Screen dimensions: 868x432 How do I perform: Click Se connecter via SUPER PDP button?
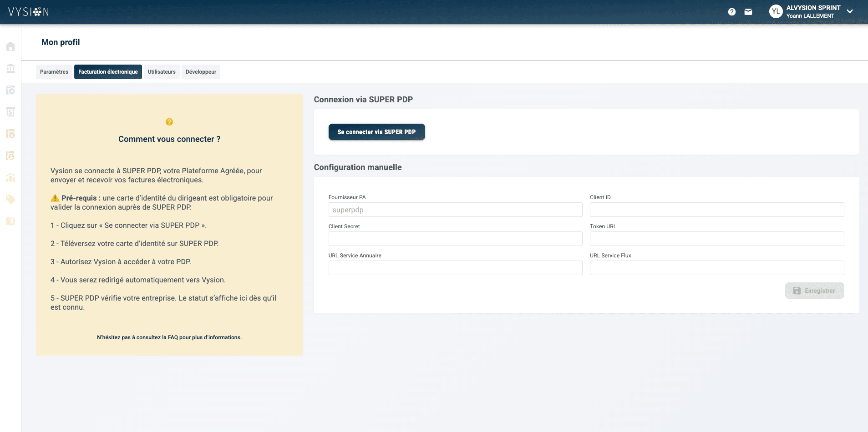pos(377,132)
